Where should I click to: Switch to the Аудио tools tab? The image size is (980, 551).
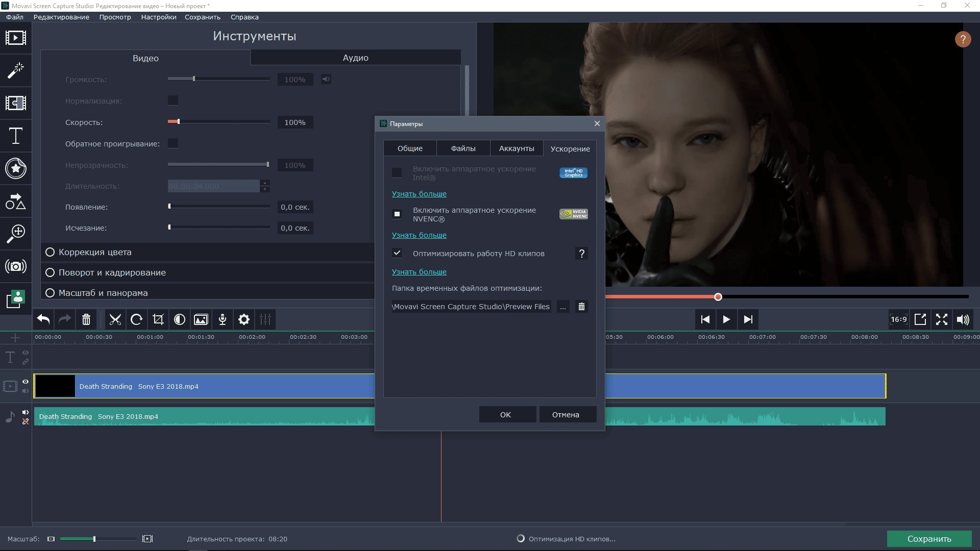[355, 58]
